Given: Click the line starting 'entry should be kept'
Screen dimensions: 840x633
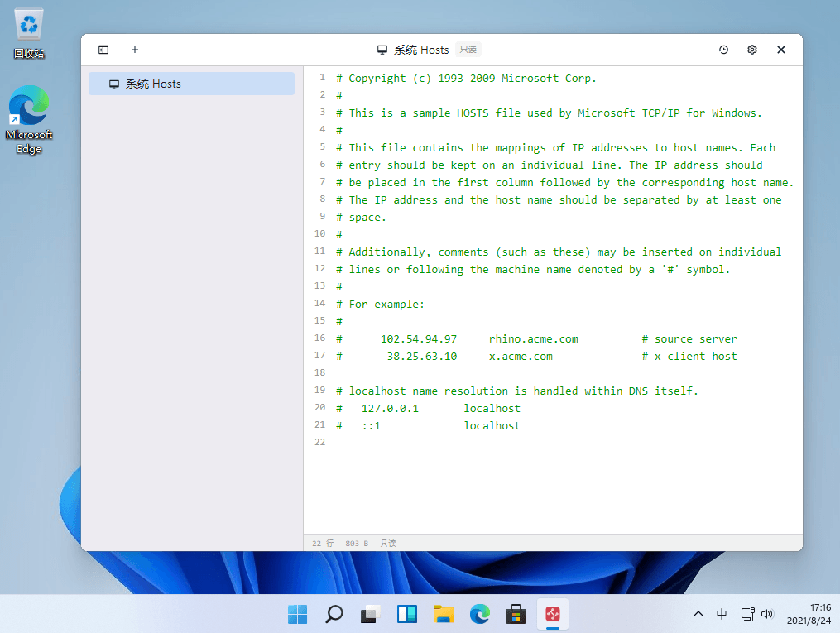Looking at the screenshot, I should pyautogui.click(x=550, y=165).
